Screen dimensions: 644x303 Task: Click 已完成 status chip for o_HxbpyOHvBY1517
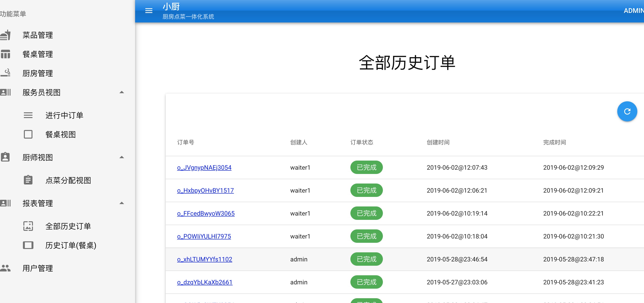click(x=366, y=190)
